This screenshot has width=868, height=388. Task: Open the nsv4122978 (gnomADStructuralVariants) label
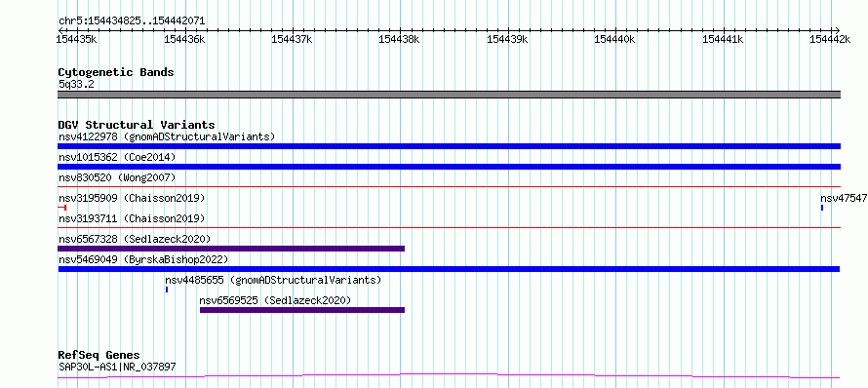click(167, 136)
